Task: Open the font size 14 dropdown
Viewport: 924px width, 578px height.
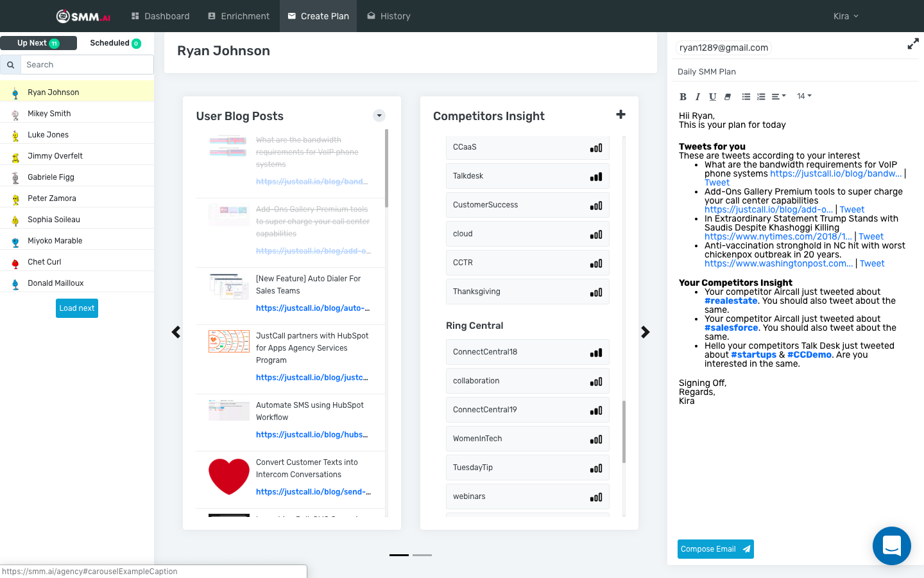Action: tap(804, 96)
